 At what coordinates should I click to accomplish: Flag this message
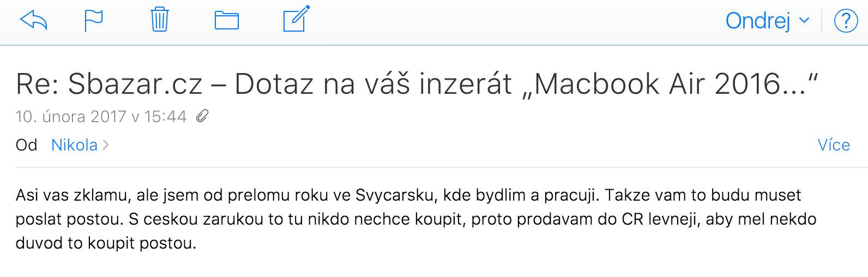pos(93,21)
